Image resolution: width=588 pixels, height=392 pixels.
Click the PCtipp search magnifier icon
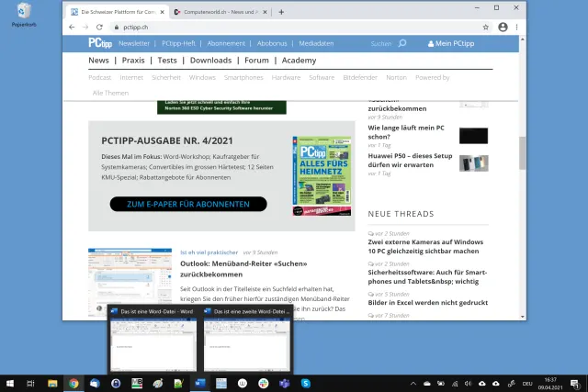(402, 43)
